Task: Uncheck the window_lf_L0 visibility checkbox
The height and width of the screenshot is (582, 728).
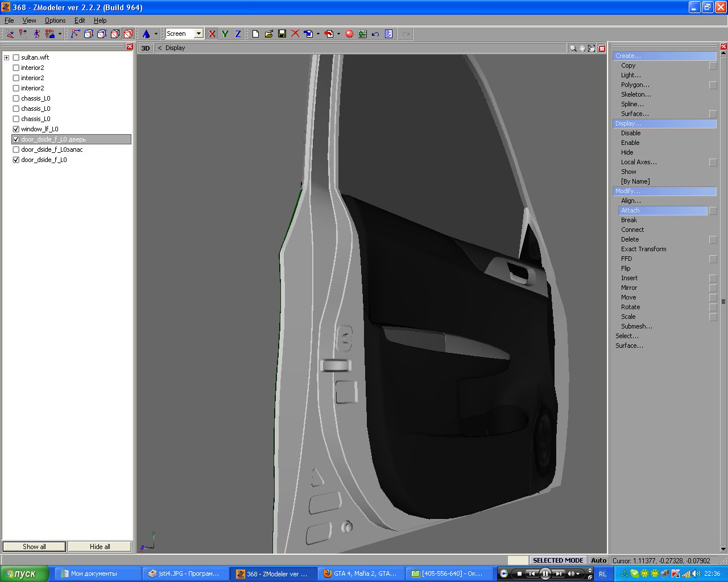Action: [x=16, y=129]
